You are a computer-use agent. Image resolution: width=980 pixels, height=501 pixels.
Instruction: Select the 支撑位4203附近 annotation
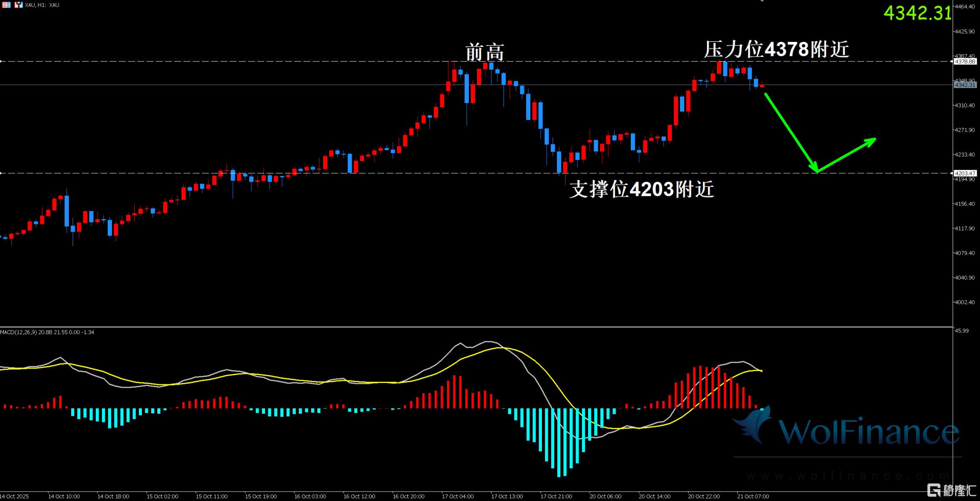642,189
